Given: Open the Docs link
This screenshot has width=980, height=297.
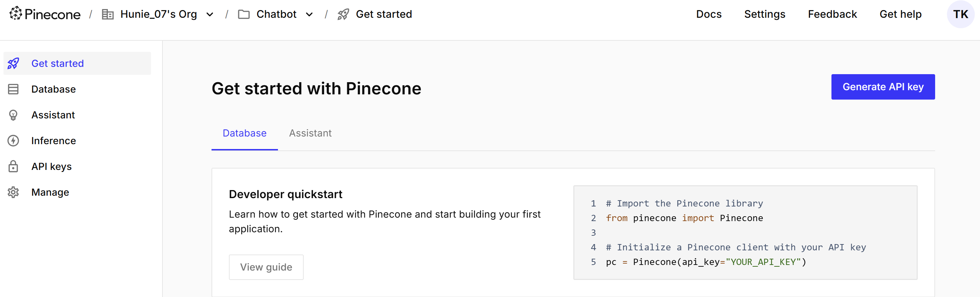Looking at the screenshot, I should pos(708,15).
